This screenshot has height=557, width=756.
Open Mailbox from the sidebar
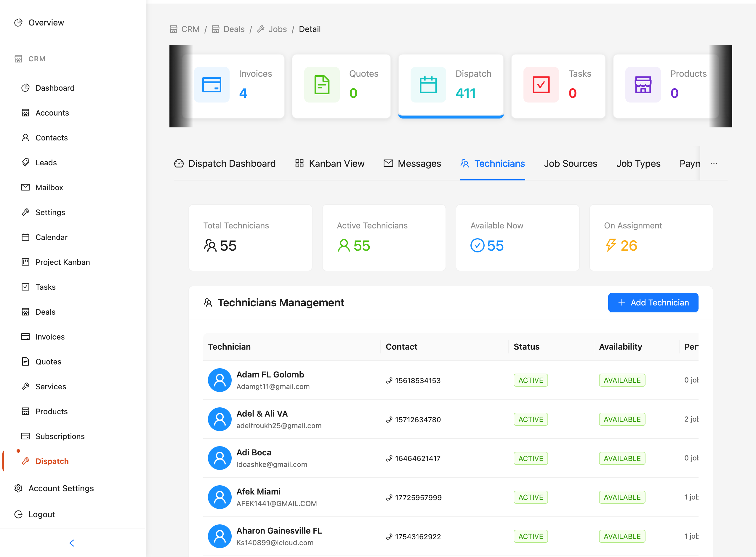click(49, 188)
